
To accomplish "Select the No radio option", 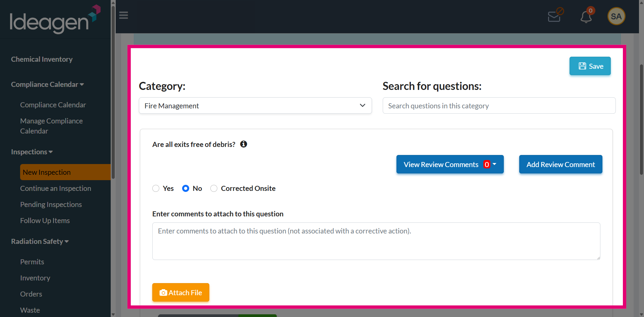I will point(185,188).
